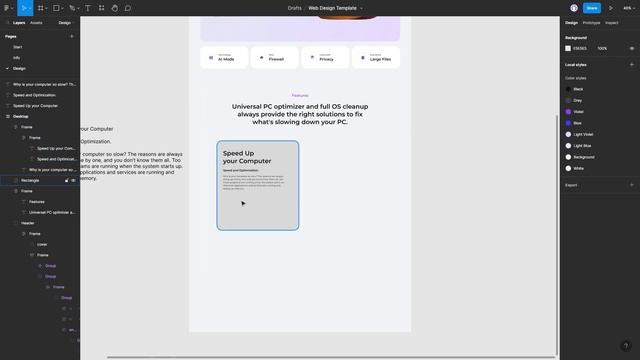The height and width of the screenshot is (360, 640).
Task: Click the Rectangle layer shape icon
Action: pos(16,180)
